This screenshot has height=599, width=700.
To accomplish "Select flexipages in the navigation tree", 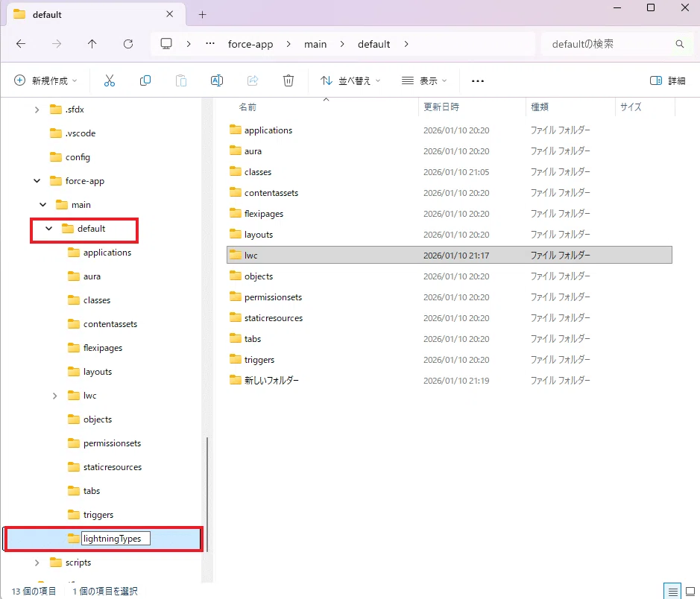I will click(x=102, y=348).
